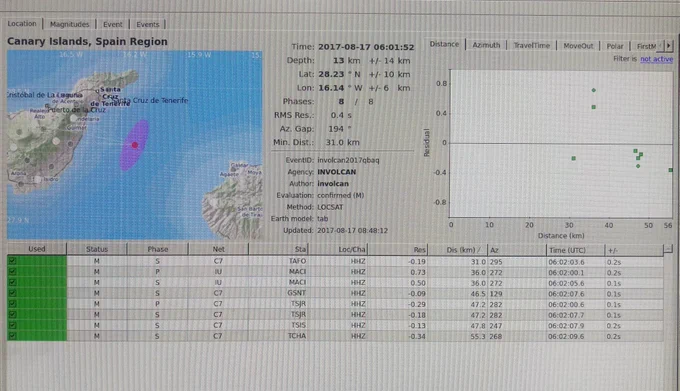Click the Updated timestamp 08:48:12
680x391 pixels.
353,231
